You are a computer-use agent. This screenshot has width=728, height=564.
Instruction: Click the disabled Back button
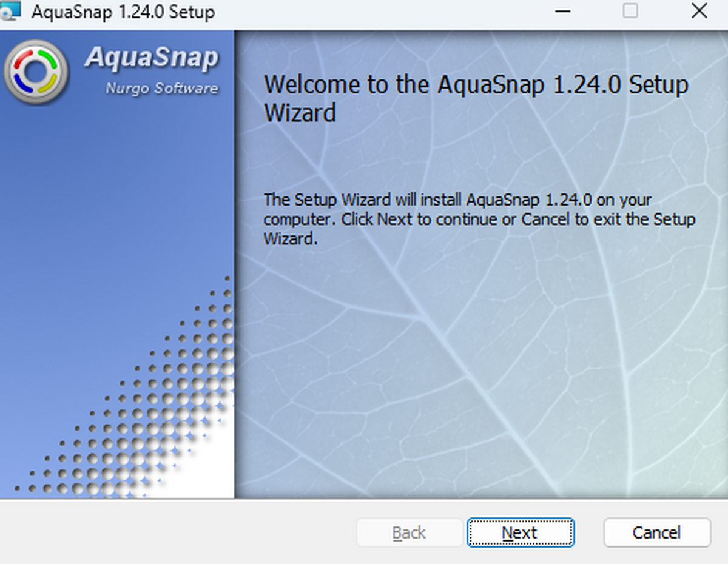coord(409,532)
